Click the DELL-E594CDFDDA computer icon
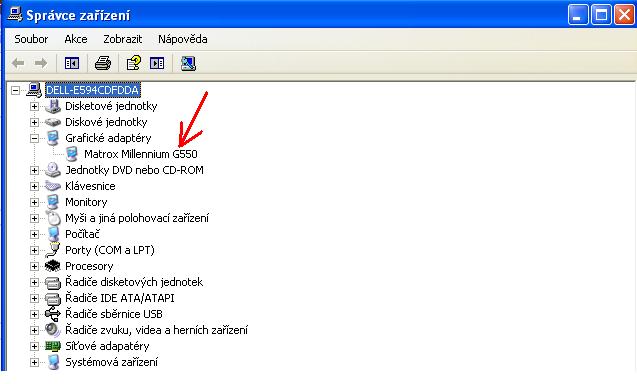The width and height of the screenshot is (637, 384). click(x=34, y=90)
